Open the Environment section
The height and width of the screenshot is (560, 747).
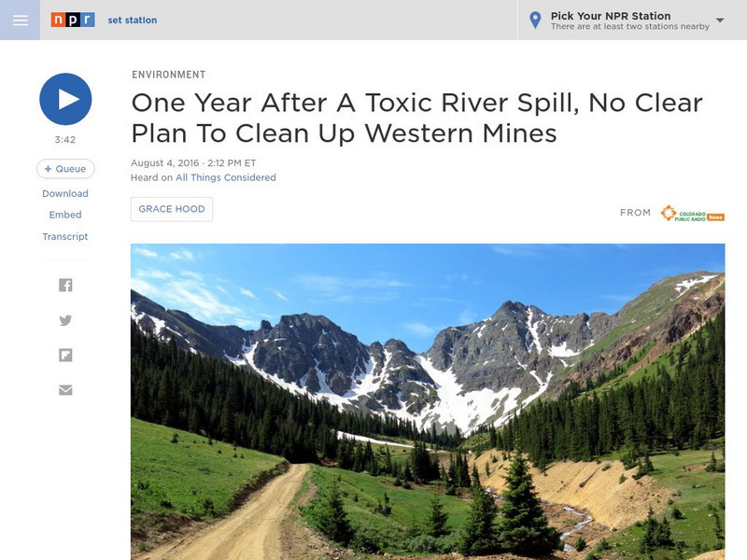(x=169, y=75)
